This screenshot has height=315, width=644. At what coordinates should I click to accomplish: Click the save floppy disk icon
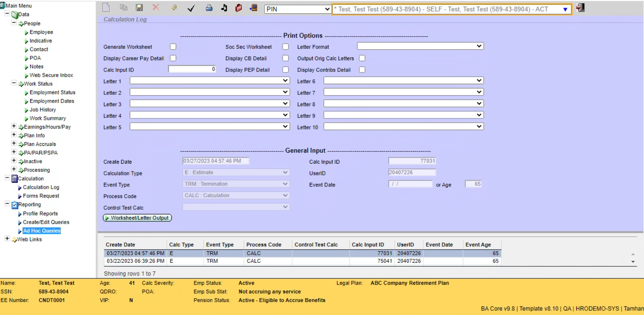(139, 8)
